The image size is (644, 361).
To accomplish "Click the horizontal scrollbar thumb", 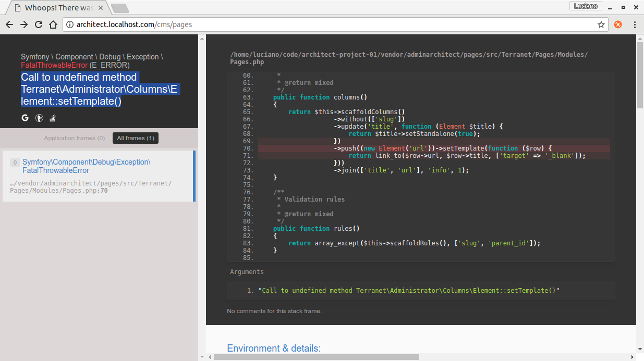I will tap(316, 357).
